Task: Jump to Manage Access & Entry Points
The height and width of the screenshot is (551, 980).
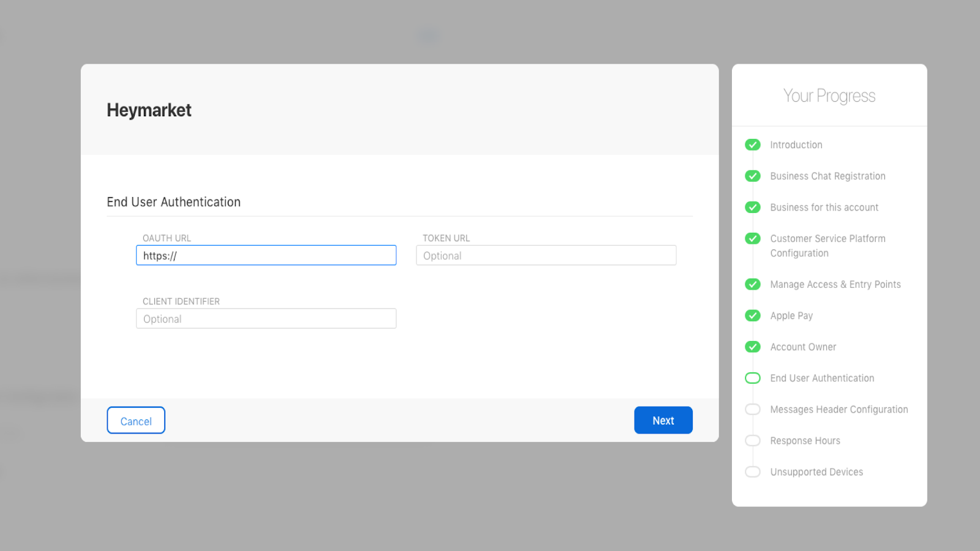Action: 835,284
